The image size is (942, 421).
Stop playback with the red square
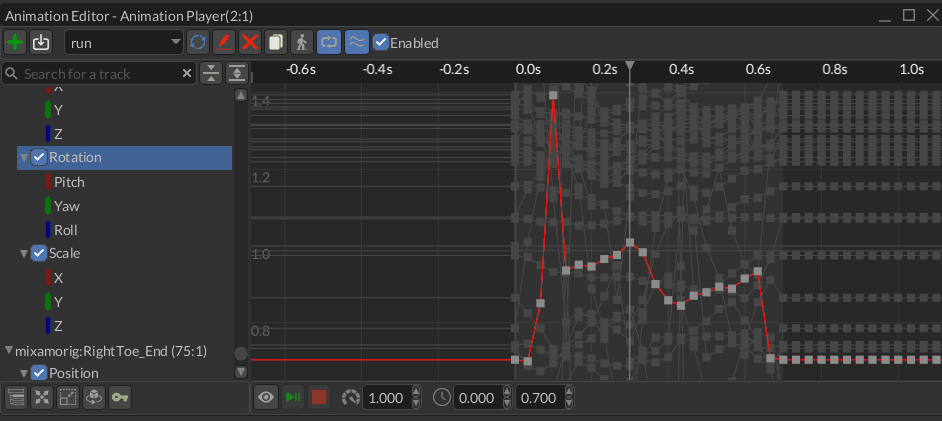[x=319, y=397]
